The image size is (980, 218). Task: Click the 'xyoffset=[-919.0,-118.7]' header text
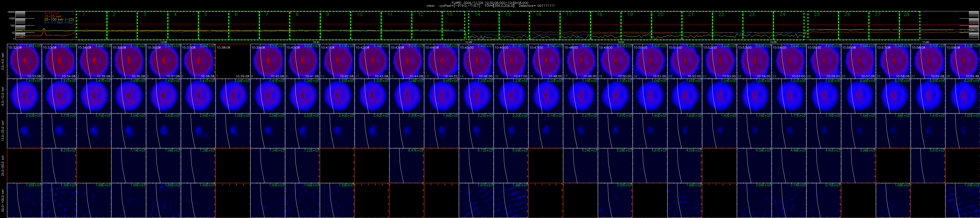[460, 6]
